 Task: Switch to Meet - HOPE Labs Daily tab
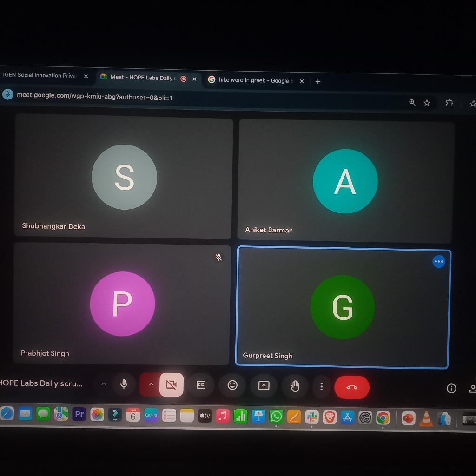click(x=143, y=78)
